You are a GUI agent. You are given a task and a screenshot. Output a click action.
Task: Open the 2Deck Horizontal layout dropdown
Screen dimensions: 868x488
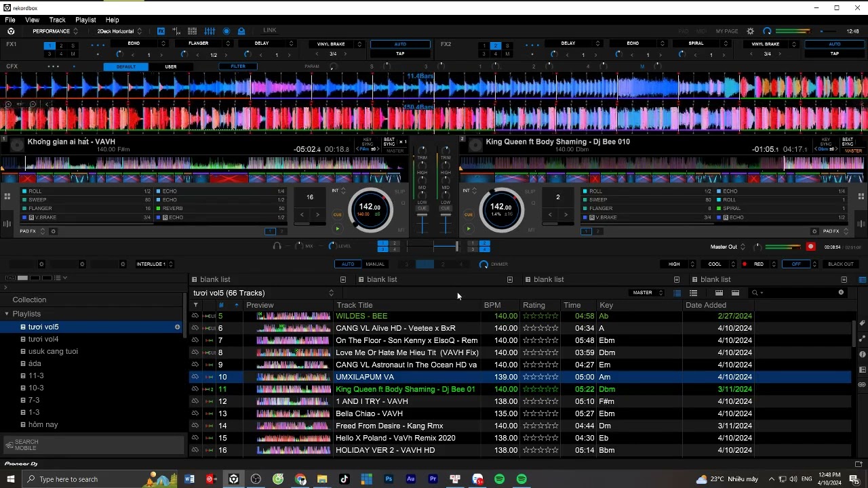click(x=119, y=31)
